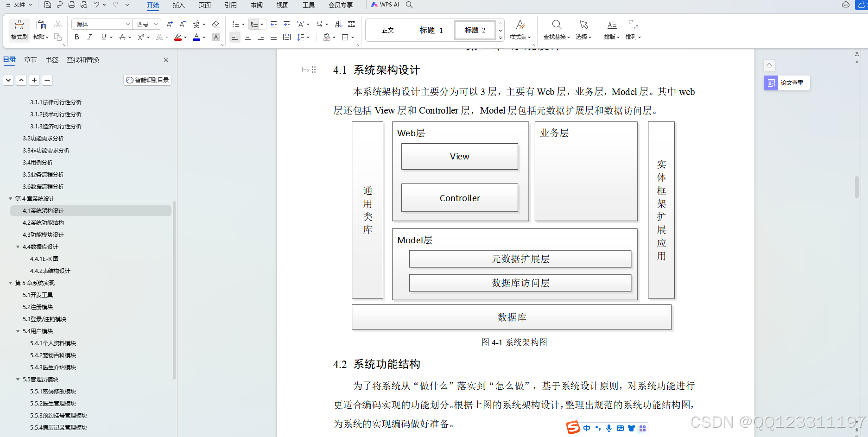
Task: Click the document vertical scrollbar thumb
Action: coord(857,187)
